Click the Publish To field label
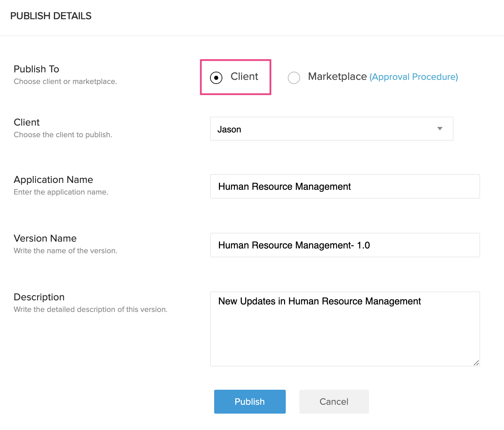Image resolution: width=504 pixels, height=430 pixels. [36, 69]
